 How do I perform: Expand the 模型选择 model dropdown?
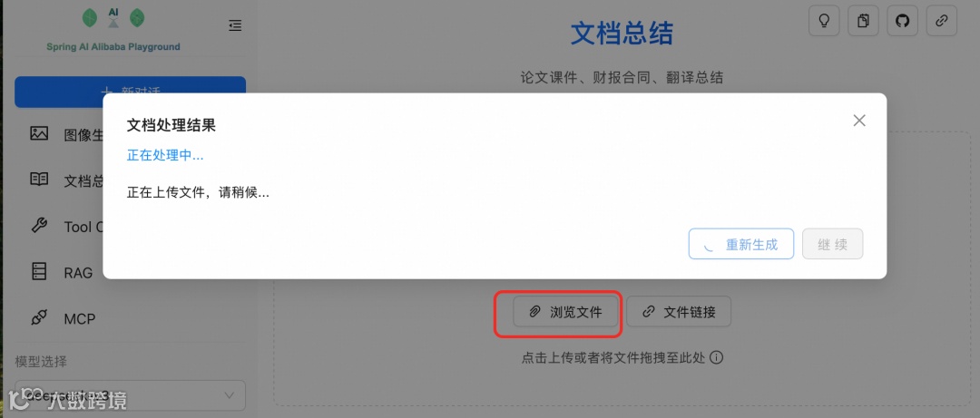pyautogui.click(x=130, y=395)
